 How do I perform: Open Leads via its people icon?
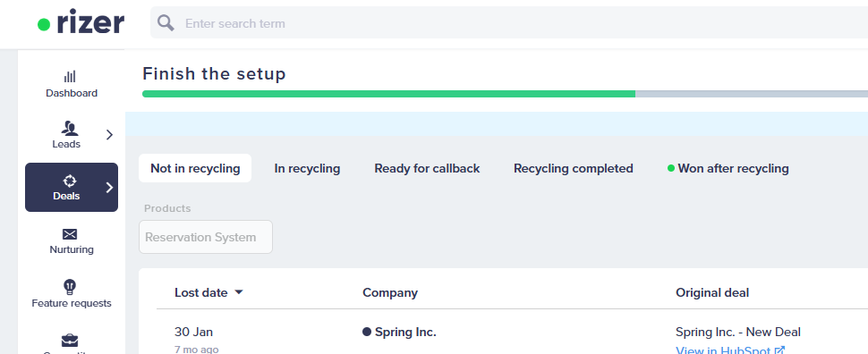pos(70,129)
